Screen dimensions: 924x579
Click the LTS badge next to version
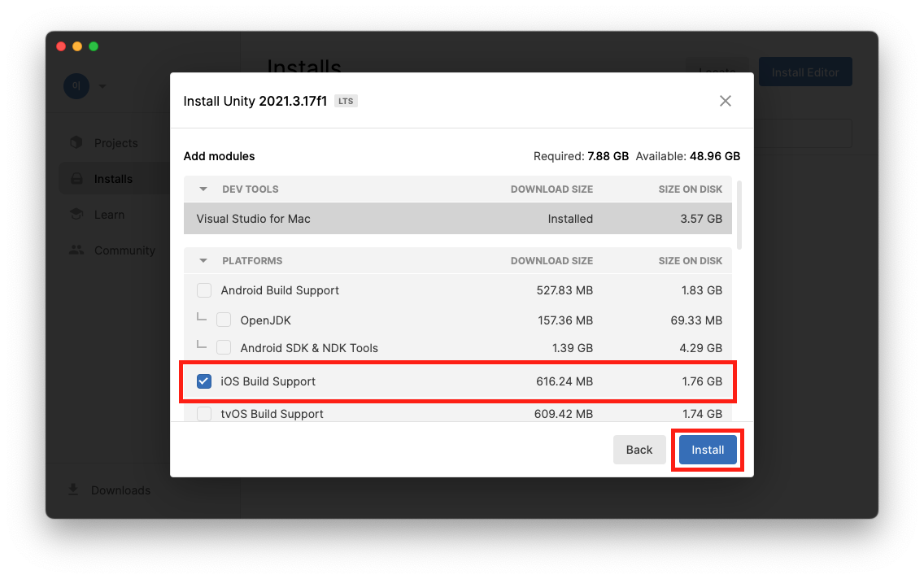click(x=346, y=102)
